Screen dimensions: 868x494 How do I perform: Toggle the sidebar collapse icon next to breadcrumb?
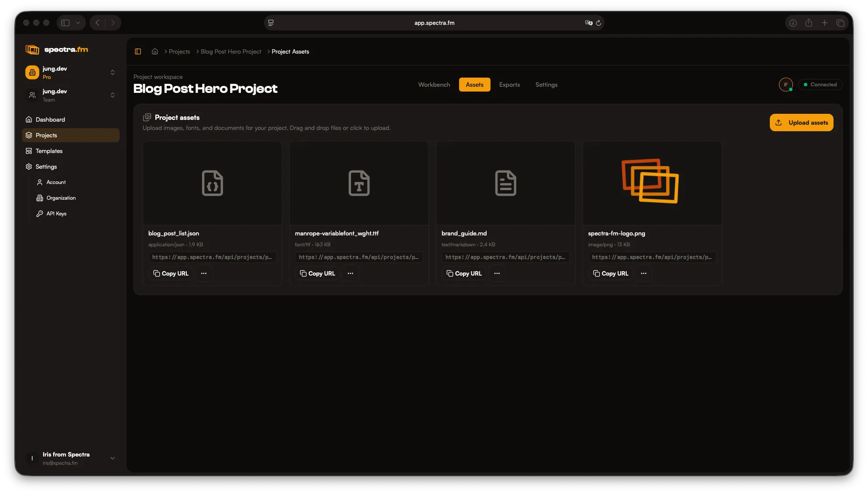pos(138,51)
